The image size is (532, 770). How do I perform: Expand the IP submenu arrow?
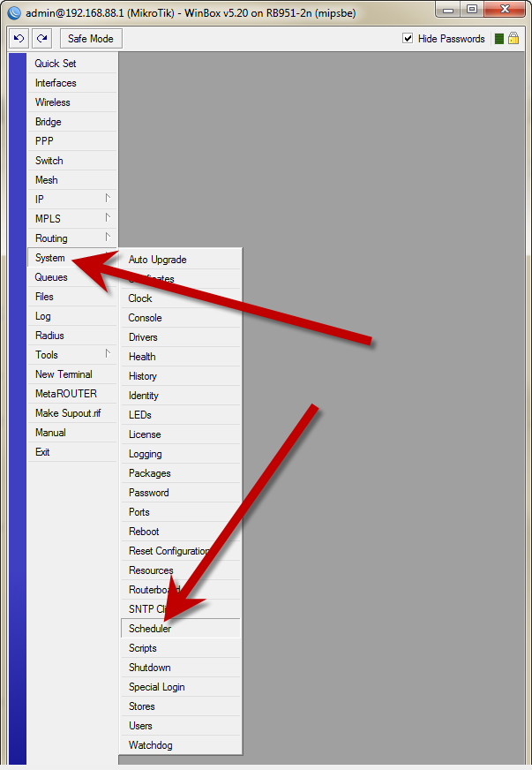pos(108,199)
